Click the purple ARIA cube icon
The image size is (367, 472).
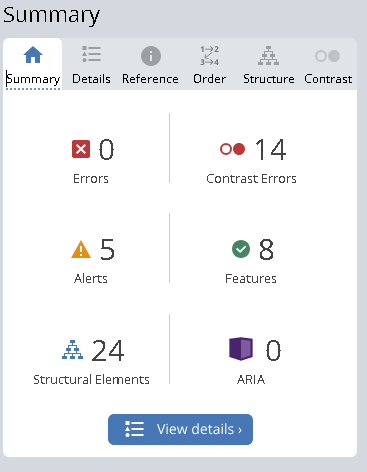pyautogui.click(x=241, y=349)
